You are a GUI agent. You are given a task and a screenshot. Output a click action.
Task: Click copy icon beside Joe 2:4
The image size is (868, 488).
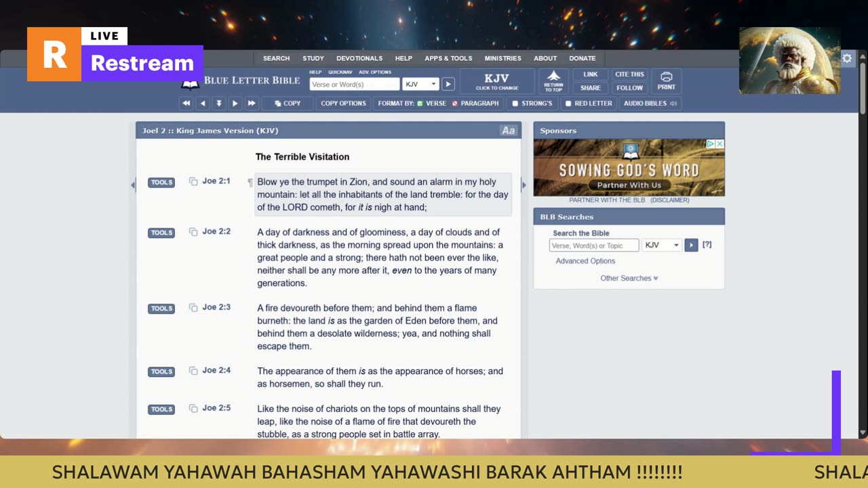click(193, 371)
